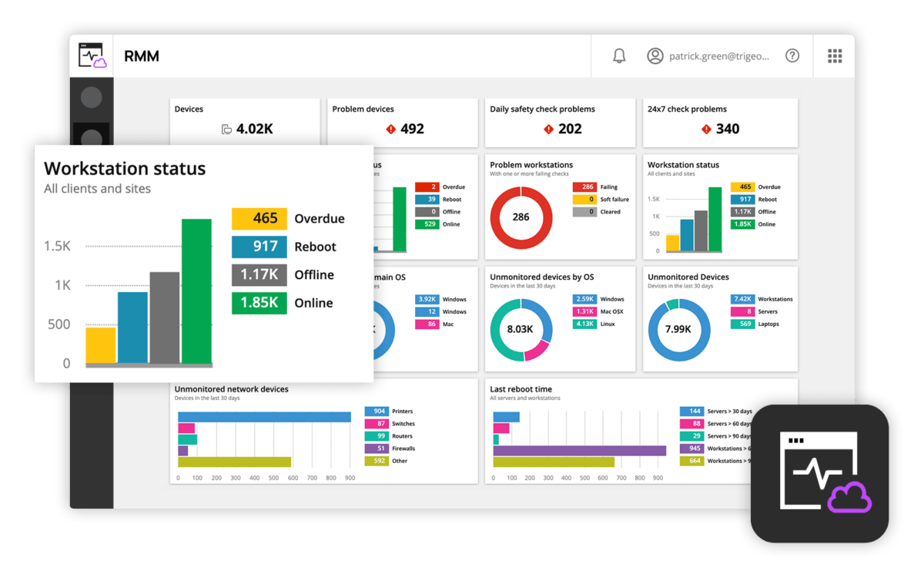The image size is (924, 578).
Task: Click the 24x7 check problems card
Action: (720, 123)
